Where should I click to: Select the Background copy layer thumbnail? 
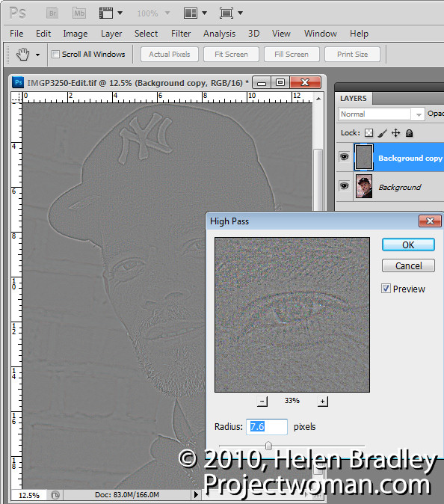pos(364,157)
